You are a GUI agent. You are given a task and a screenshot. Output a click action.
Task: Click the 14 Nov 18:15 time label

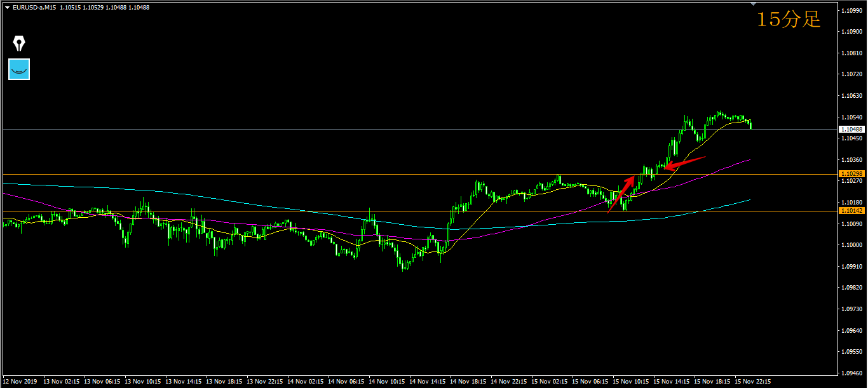(x=468, y=382)
